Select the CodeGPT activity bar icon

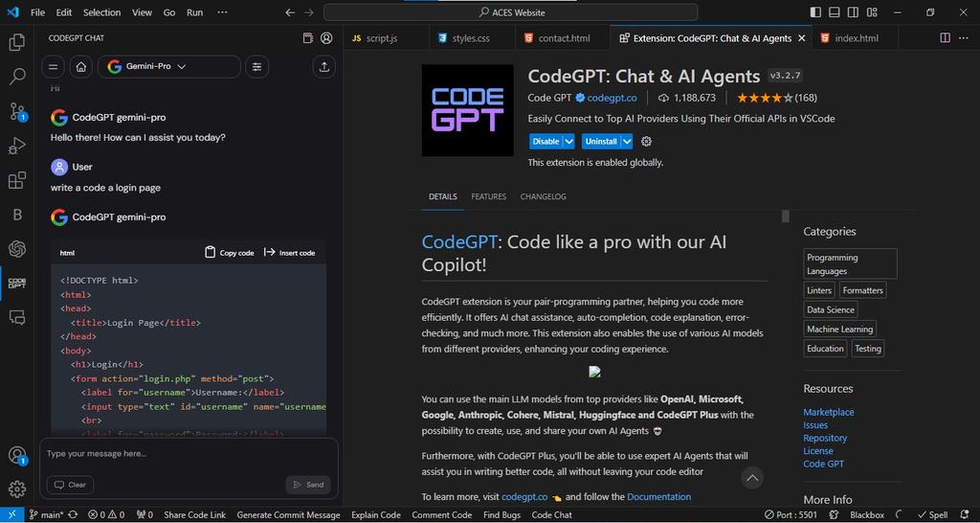point(17,284)
